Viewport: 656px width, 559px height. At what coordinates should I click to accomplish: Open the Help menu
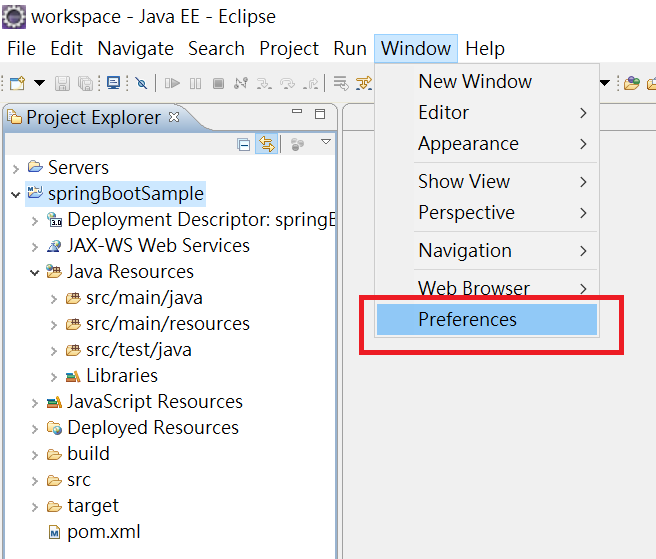[485, 49]
